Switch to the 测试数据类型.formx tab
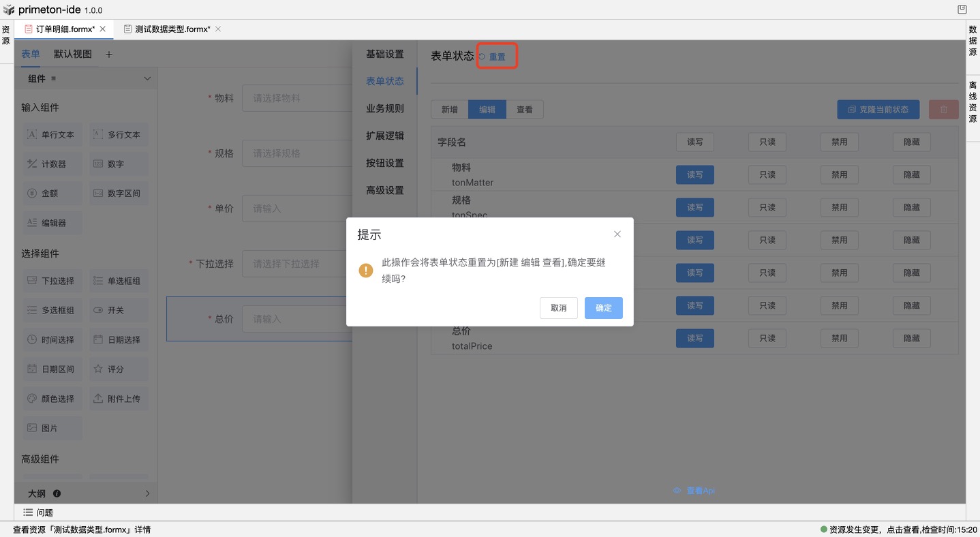The height and width of the screenshot is (537, 980). click(x=169, y=29)
